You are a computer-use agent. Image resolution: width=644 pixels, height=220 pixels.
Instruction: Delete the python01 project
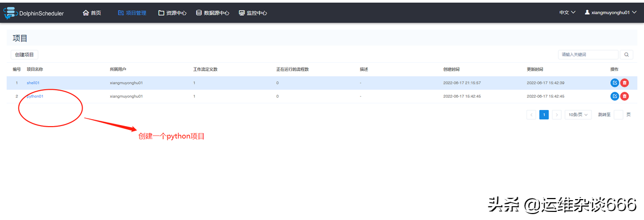click(625, 96)
